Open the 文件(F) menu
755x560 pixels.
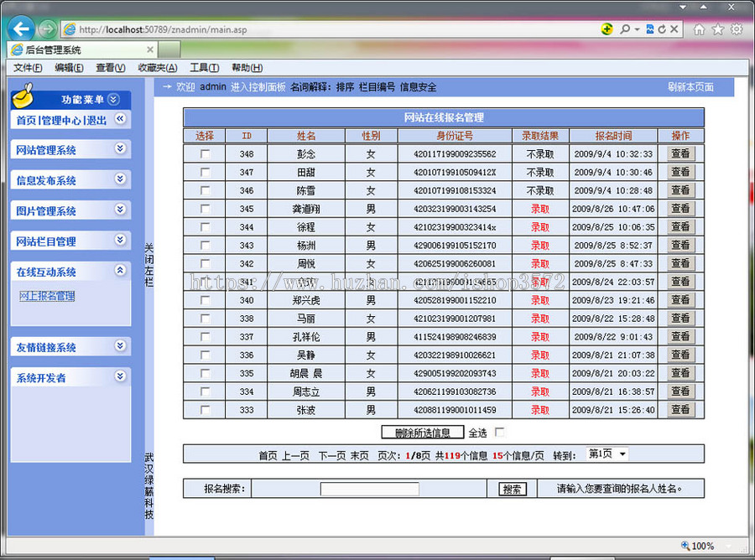click(x=28, y=68)
